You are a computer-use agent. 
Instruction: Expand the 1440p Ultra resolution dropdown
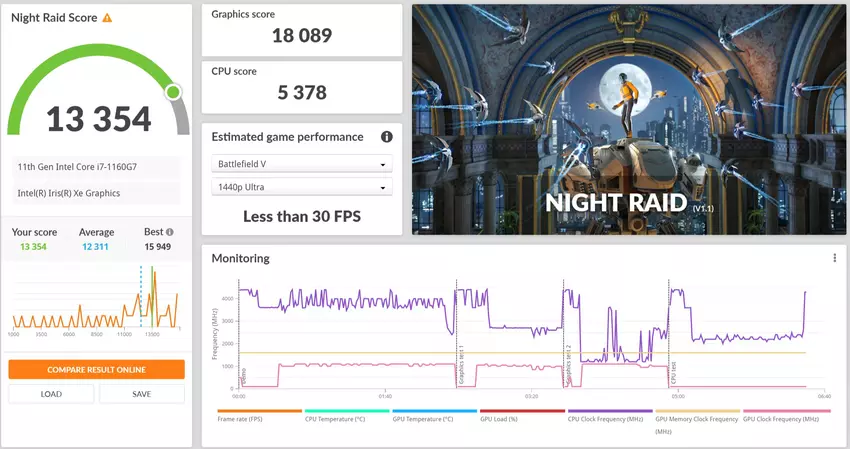click(x=300, y=187)
